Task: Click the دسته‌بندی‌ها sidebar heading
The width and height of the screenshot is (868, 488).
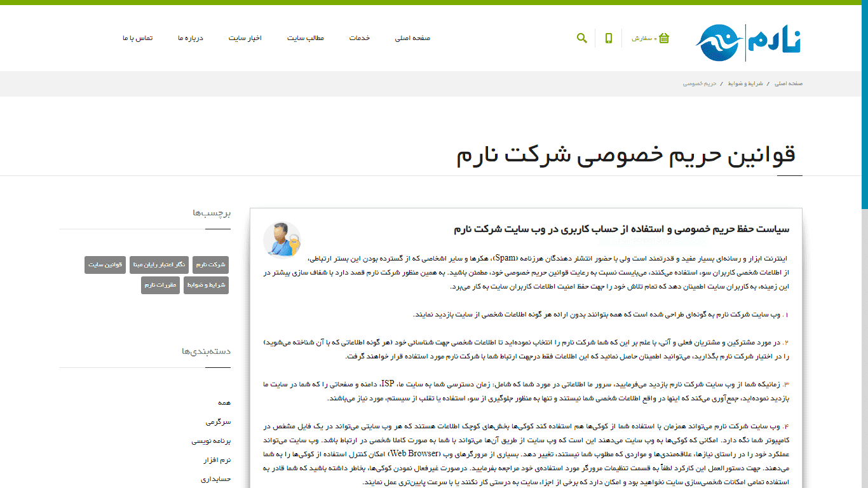Action: click(207, 351)
